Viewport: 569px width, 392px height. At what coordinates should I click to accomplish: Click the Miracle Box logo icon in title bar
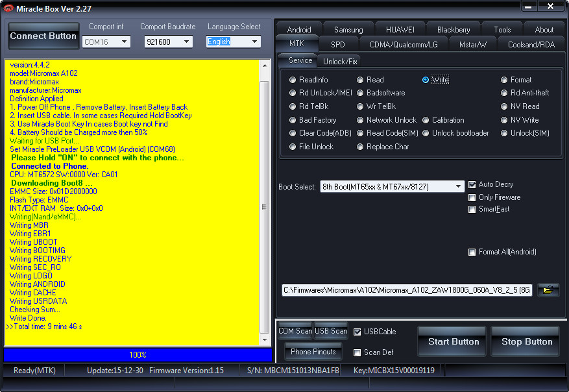pyautogui.click(x=8, y=8)
